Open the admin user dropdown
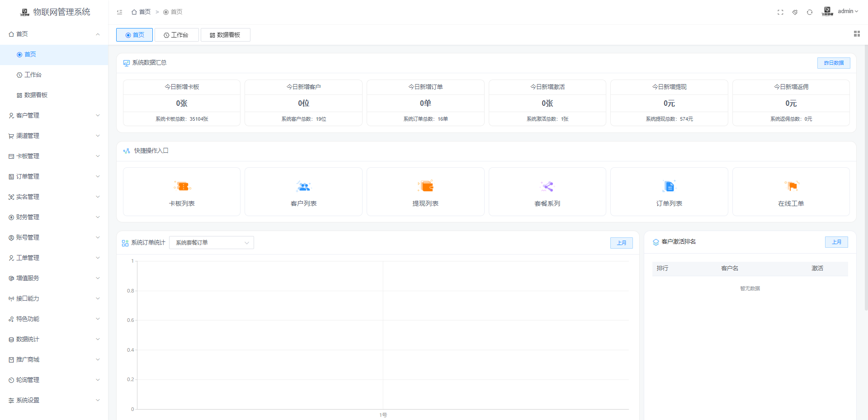This screenshot has width=868, height=420. (x=848, y=11)
